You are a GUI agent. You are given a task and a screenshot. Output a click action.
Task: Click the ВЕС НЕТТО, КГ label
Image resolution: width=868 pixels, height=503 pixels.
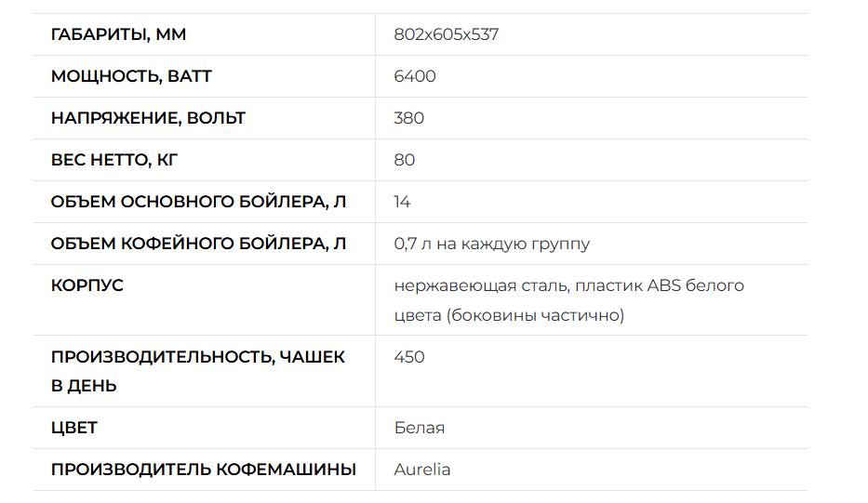coord(114,160)
